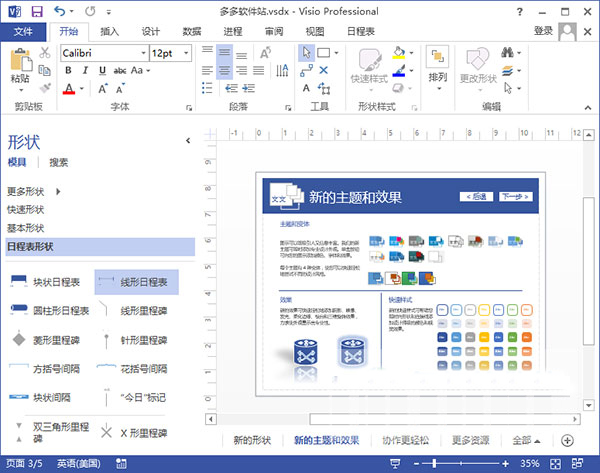This screenshot has width=600, height=473.
Task: Click the bullets list icon
Action: [207, 88]
